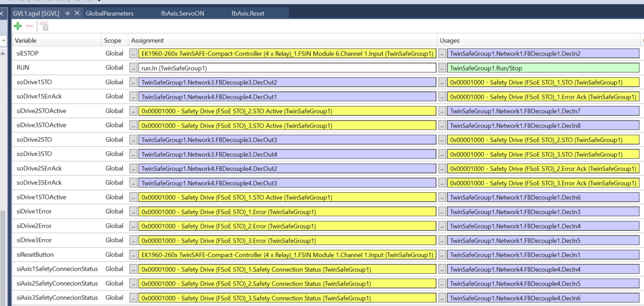Open the fbAxis.ServoON tab
The height and width of the screenshot is (306, 644).
[x=182, y=14]
